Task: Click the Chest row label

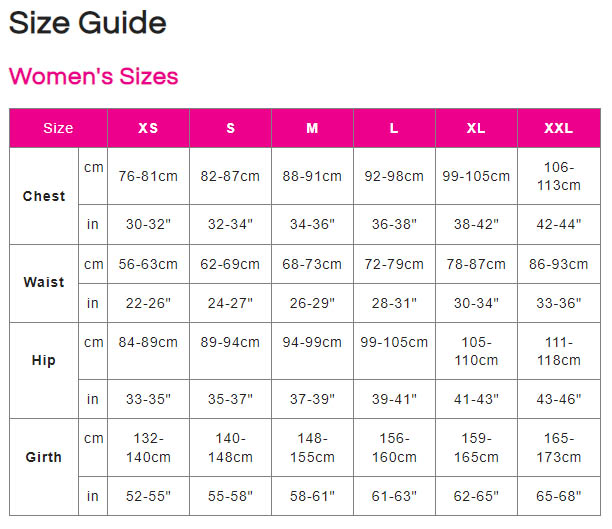Action: click(x=44, y=196)
